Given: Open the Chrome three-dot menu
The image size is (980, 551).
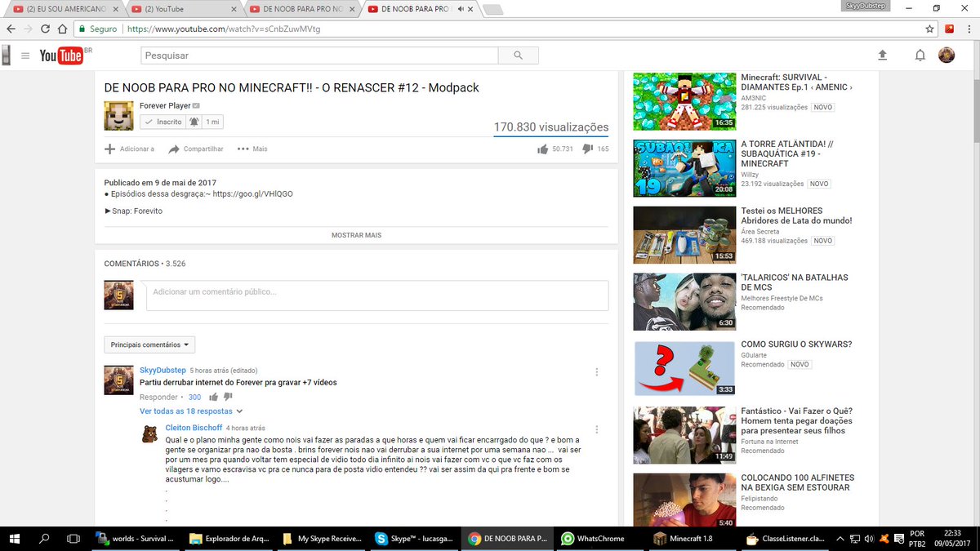Looking at the screenshot, I should coord(969,28).
